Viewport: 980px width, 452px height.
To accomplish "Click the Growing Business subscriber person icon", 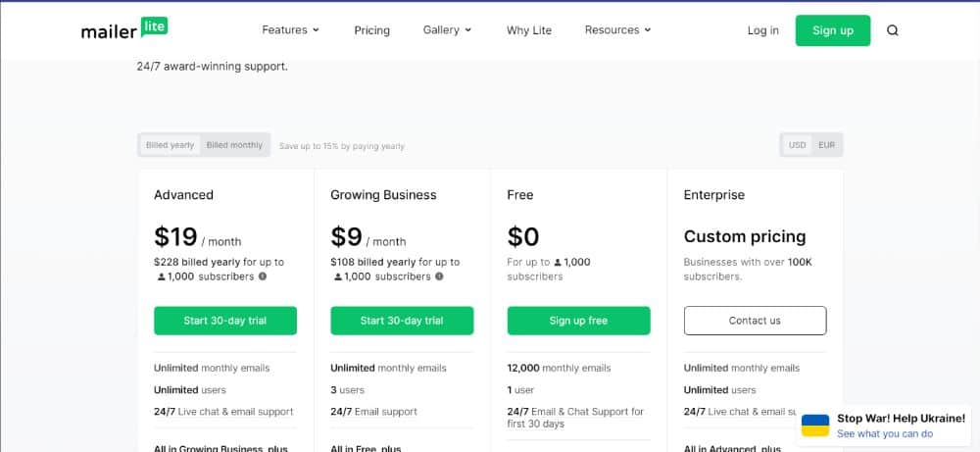I will click(338, 276).
